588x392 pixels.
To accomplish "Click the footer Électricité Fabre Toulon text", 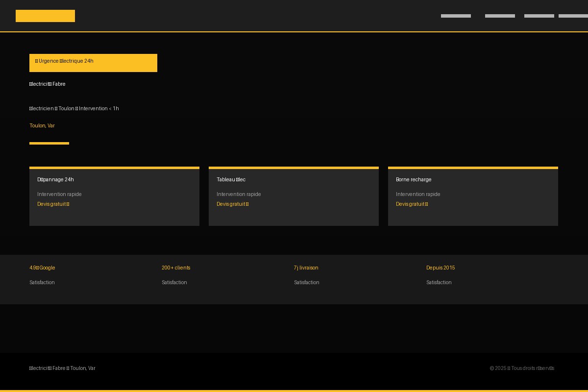I will [62, 368].
